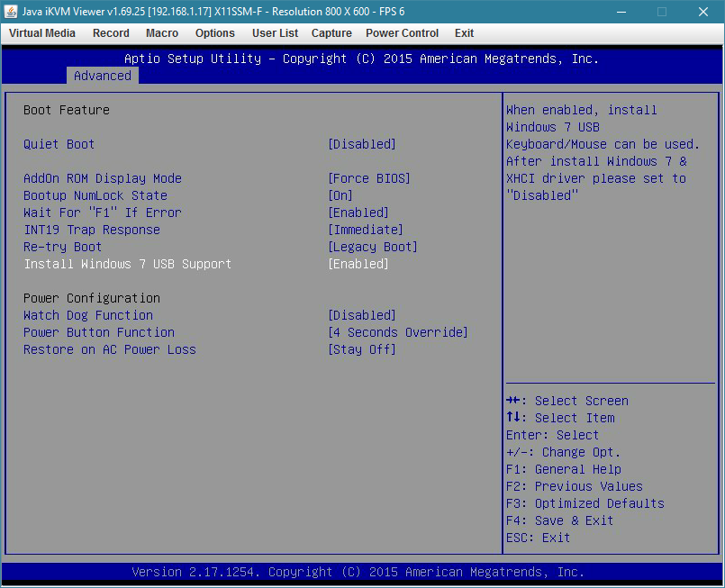Open the Capture menu
This screenshot has height=588, width=725.
pyautogui.click(x=331, y=33)
